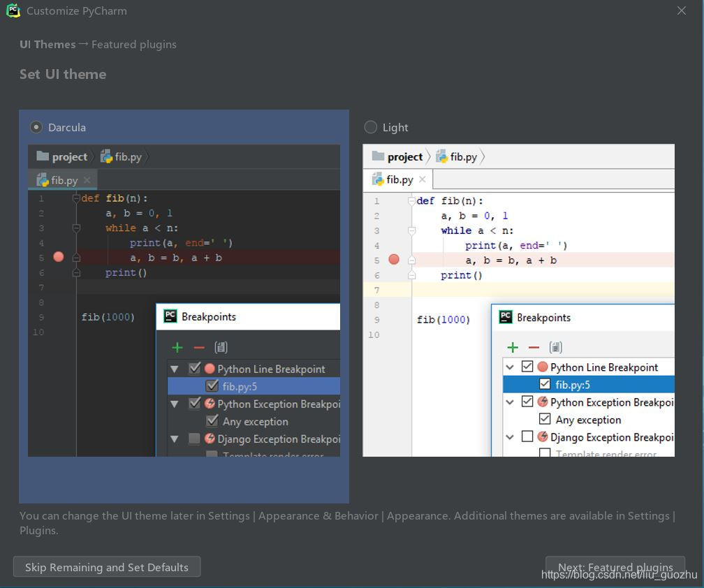The height and width of the screenshot is (588, 704).
Task: Click PC icon in Light Breakpoints title
Action: 506,317
